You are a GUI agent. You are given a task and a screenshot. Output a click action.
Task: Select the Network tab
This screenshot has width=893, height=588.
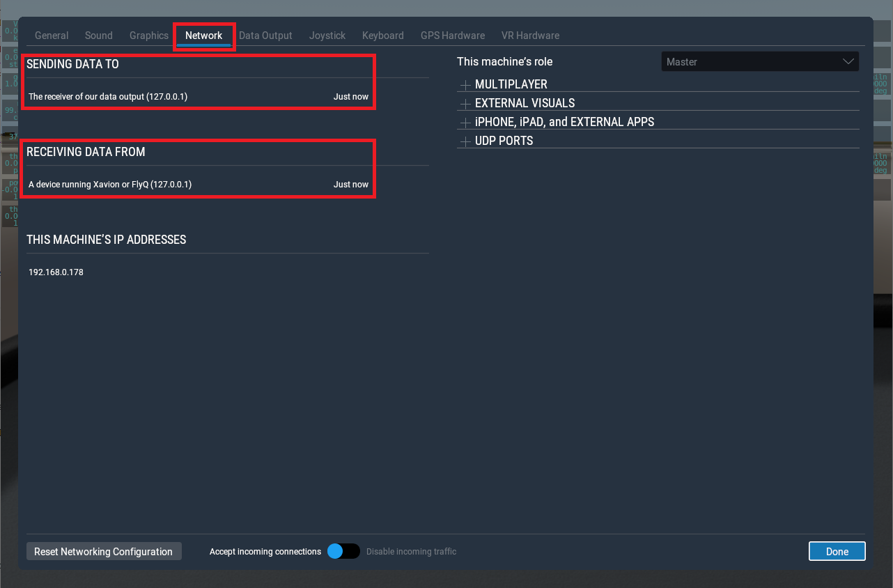(203, 36)
